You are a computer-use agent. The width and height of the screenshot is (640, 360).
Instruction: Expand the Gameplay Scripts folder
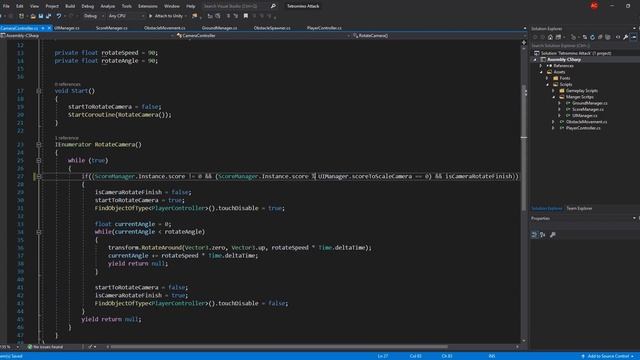[x=554, y=91]
